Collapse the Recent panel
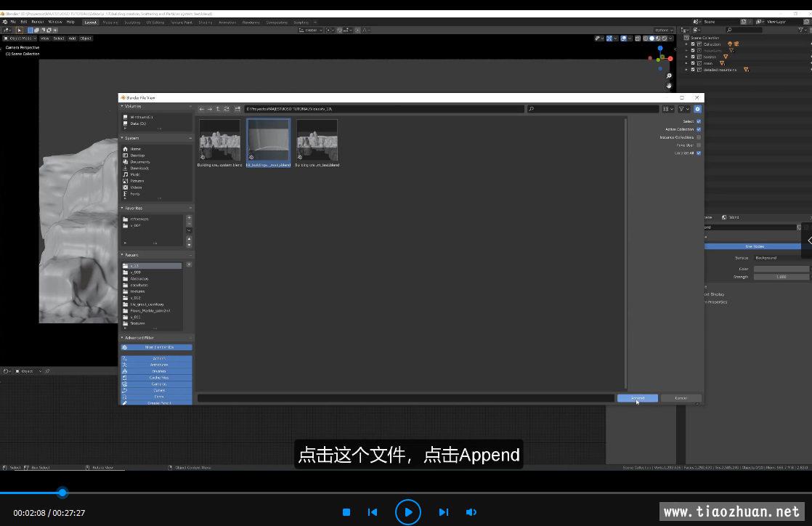 click(x=131, y=255)
